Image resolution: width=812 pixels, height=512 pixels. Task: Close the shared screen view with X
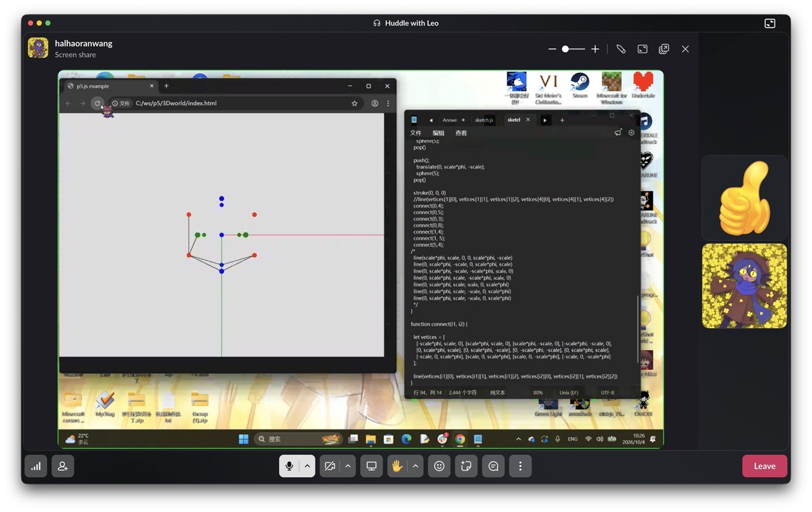[x=685, y=49]
